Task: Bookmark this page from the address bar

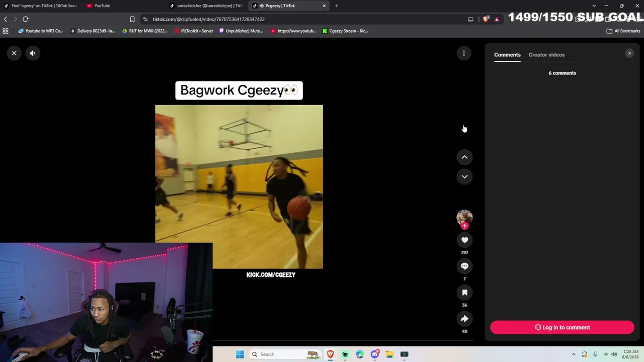Action: pos(132,19)
